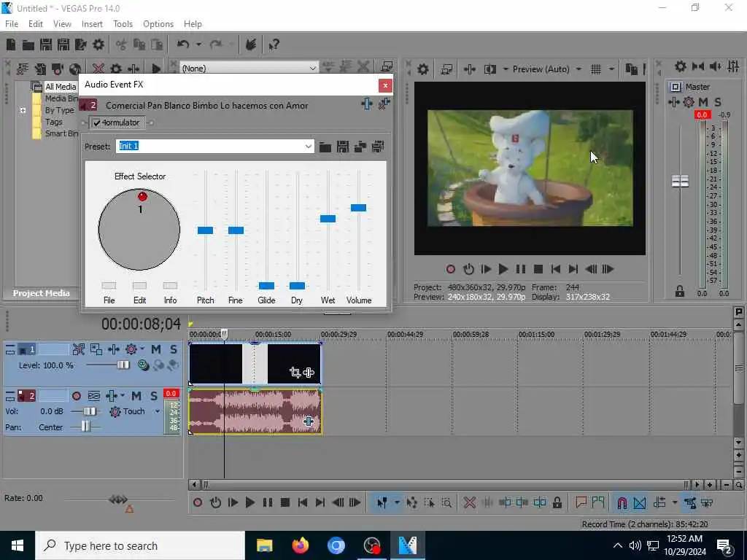Save the preset with the floppy icon
This screenshot has width=747, height=560.
[343, 147]
